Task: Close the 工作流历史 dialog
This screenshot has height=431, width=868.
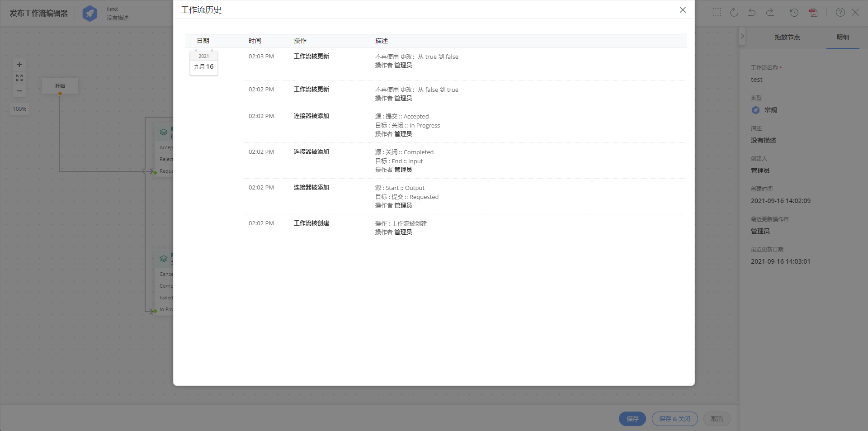Action: click(x=683, y=10)
